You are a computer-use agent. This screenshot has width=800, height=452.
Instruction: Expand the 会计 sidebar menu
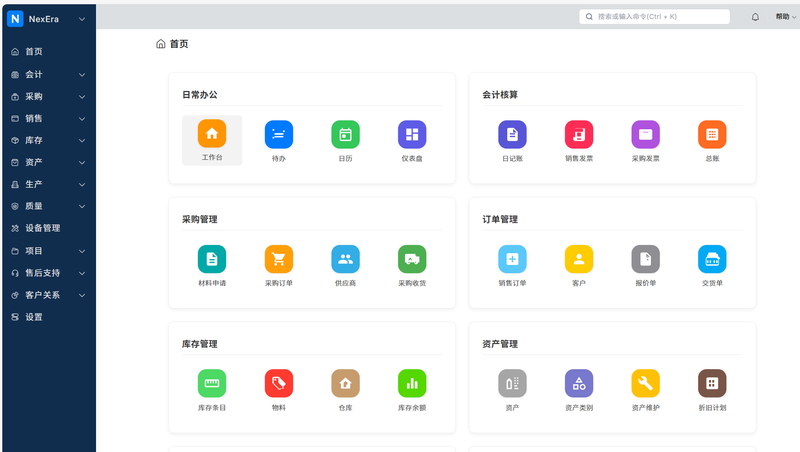pos(48,74)
